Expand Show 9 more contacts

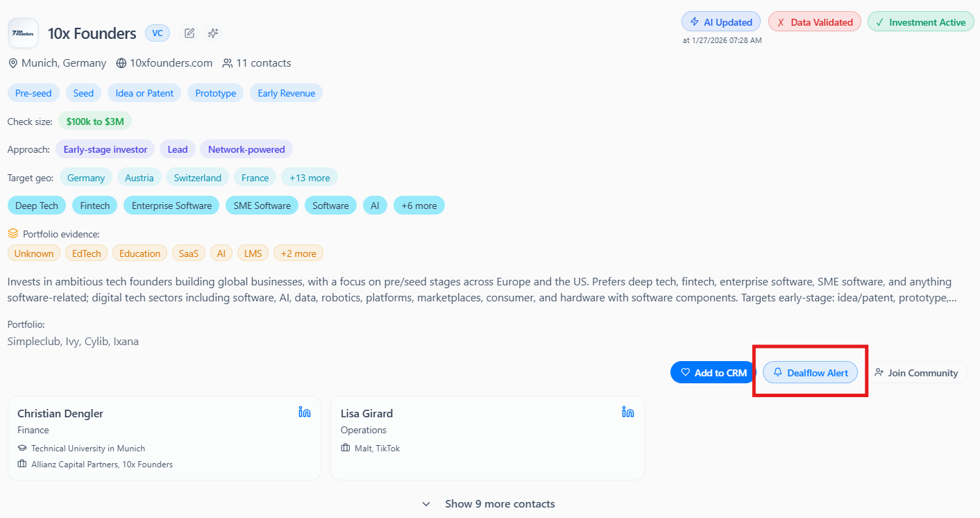point(489,504)
